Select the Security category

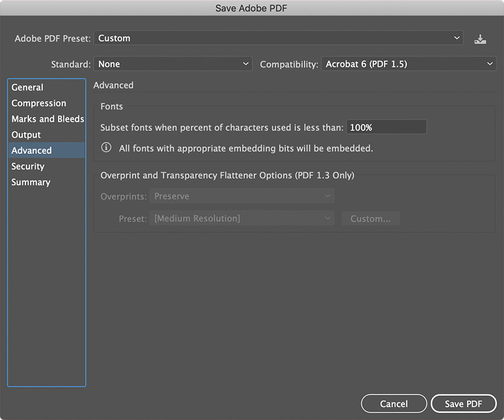[x=46, y=166]
